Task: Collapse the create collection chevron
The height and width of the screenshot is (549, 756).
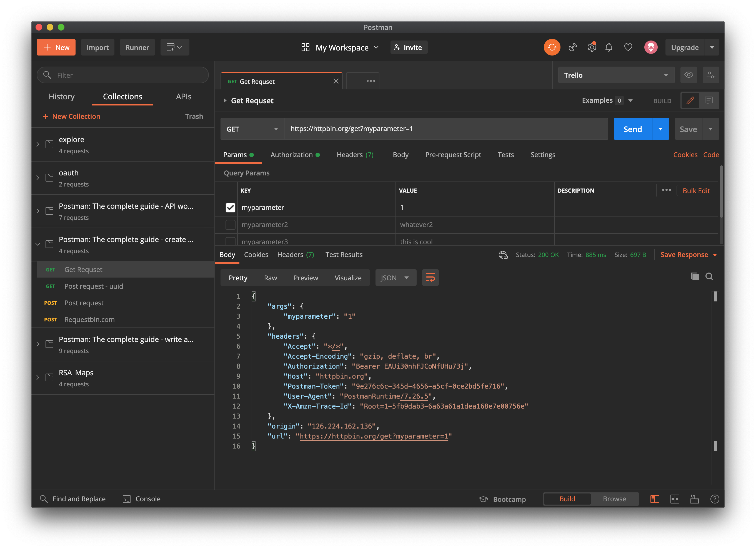Action: pyautogui.click(x=38, y=244)
